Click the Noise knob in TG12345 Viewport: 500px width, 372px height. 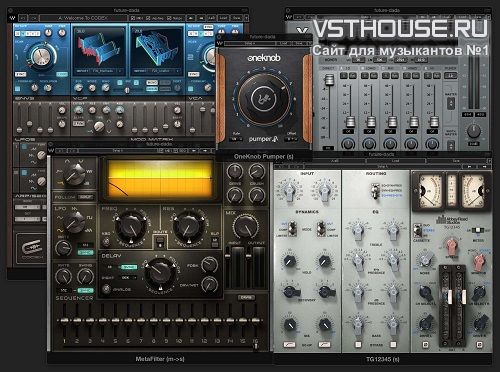click(425, 260)
